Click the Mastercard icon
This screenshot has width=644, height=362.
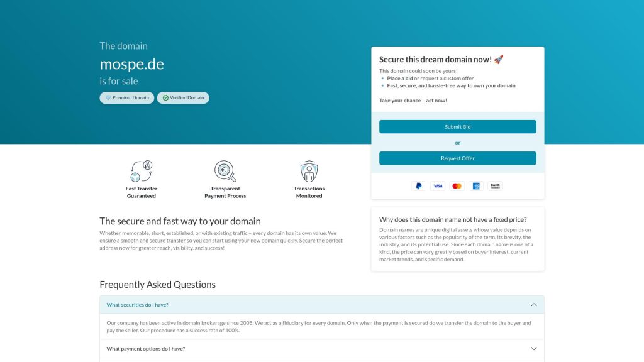(x=457, y=186)
